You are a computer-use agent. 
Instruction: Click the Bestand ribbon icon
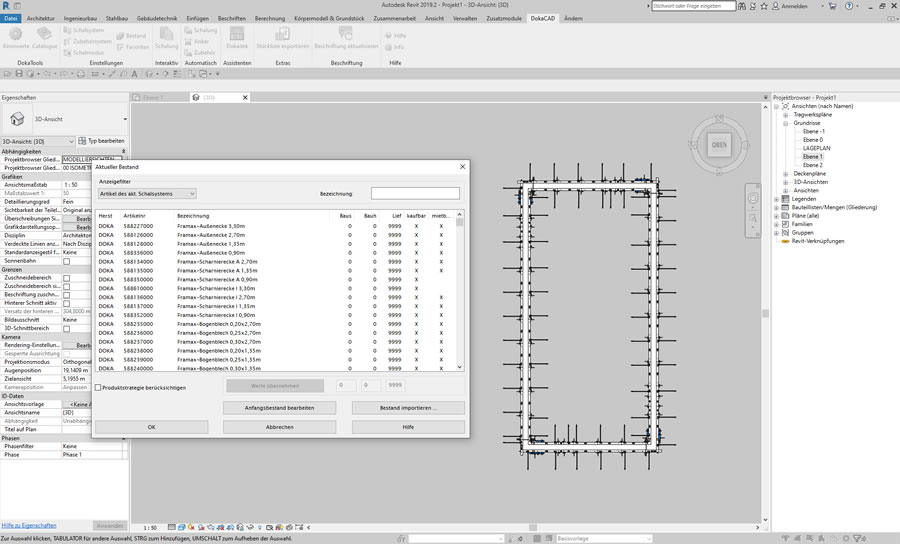[121, 36]
